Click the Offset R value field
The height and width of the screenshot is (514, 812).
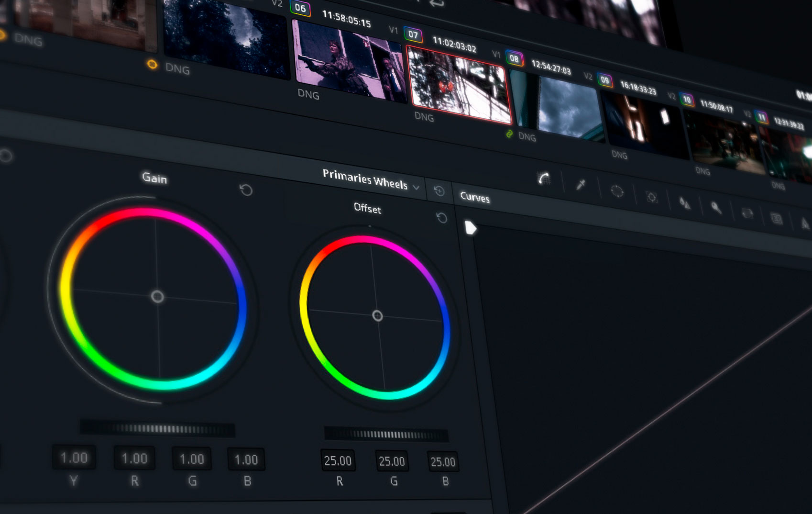338,461
